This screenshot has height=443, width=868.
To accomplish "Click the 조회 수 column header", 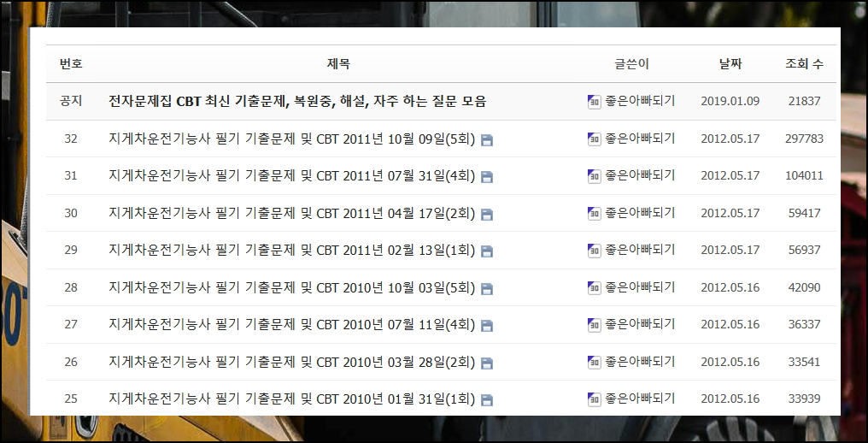I will 804,64.
